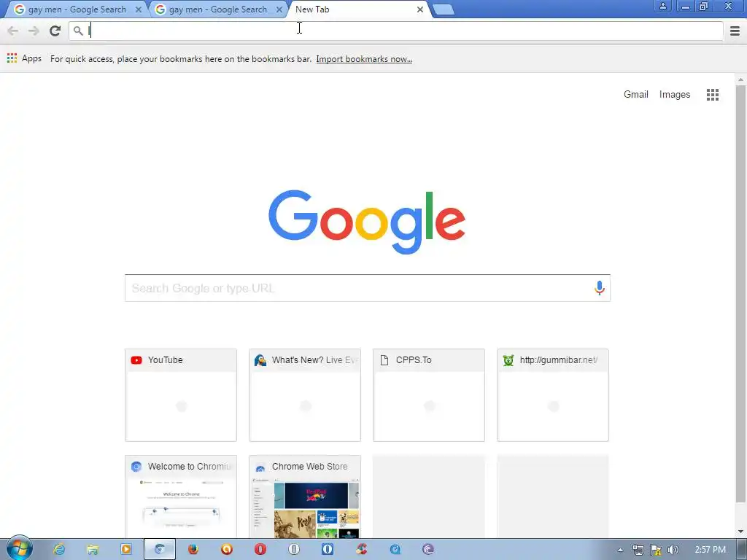Go back with the browser back arrow

pyautogui.click(x=13, y=31)
